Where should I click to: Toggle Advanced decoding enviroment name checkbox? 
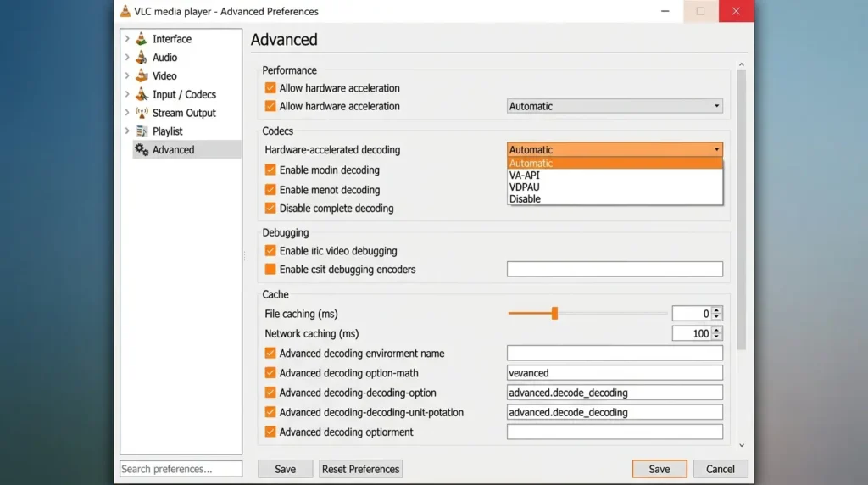point(270,353)
